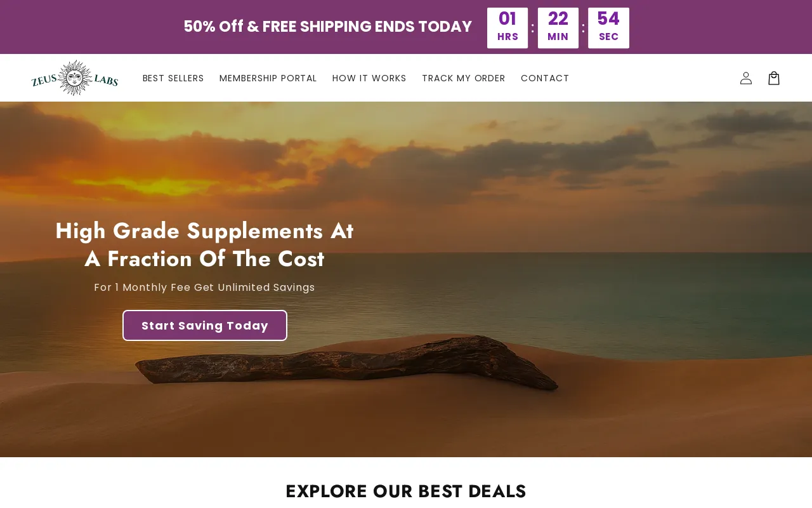Image resolution: width=812 pixels, height=508 pixels.
Task: Open the Membership Portal menu item
Action: 268,78
